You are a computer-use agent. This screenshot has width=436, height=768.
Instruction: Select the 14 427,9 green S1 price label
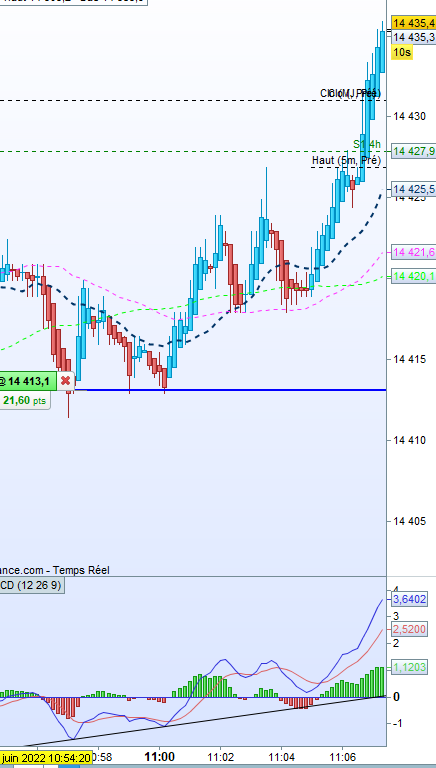[413, 151]
